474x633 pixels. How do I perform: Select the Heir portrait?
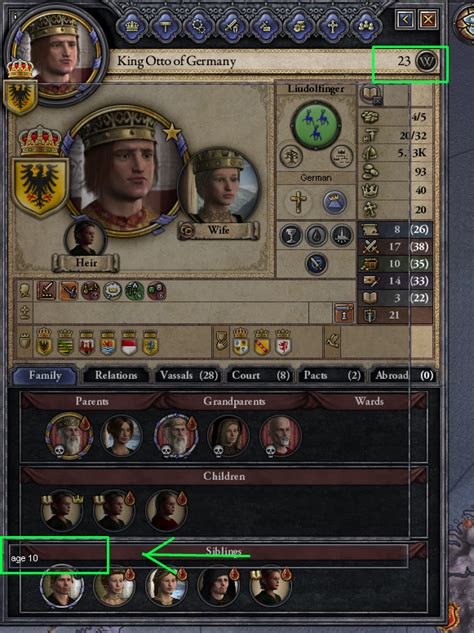pyautogui.click(x=85, y=239)
